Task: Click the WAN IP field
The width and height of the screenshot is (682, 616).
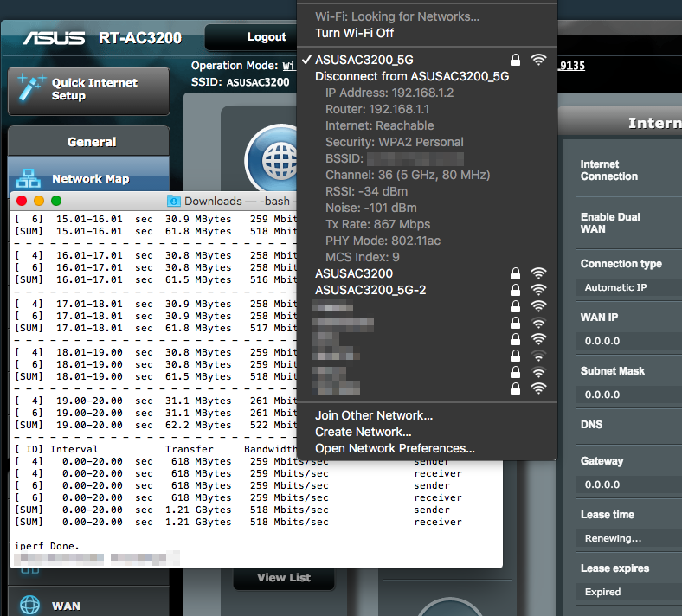Action: [628, 341]
